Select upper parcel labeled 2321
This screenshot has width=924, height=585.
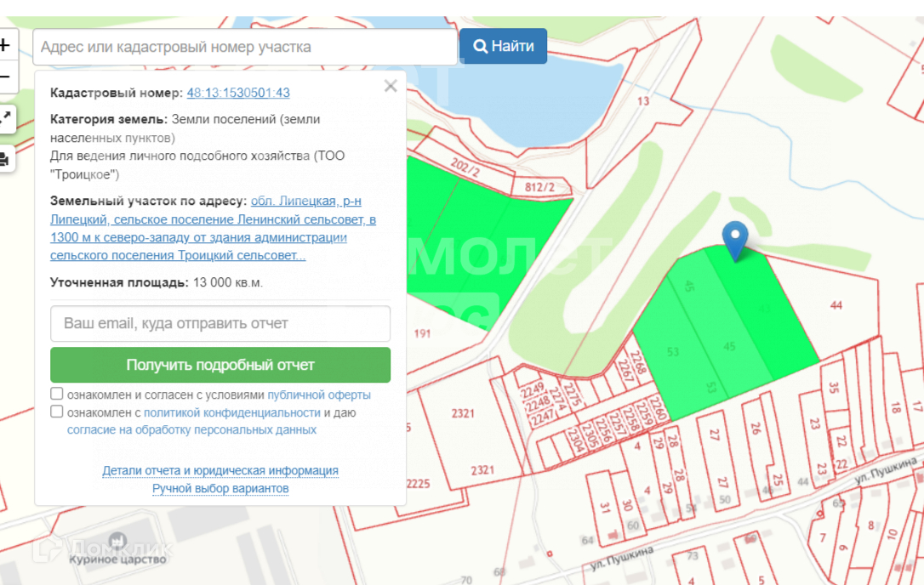(463, 413)
